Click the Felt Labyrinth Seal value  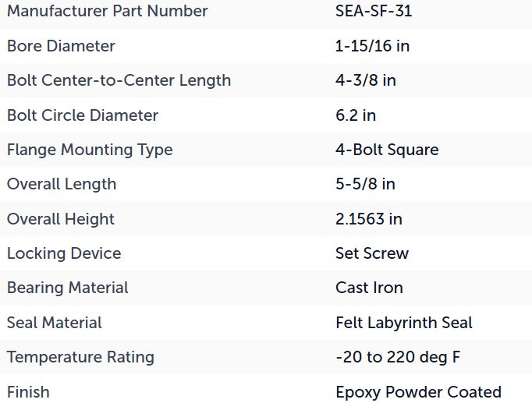[x=404, y=323]
